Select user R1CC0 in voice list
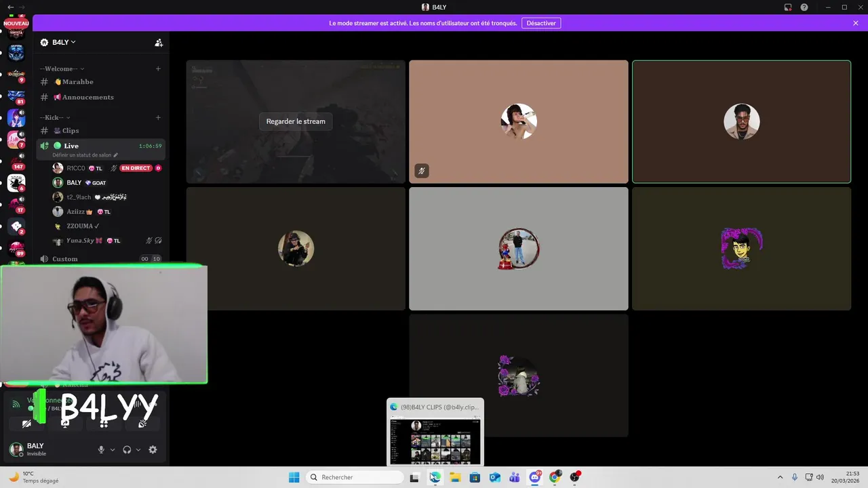Screen dimensions: 868x488 [x=107, y=168]
